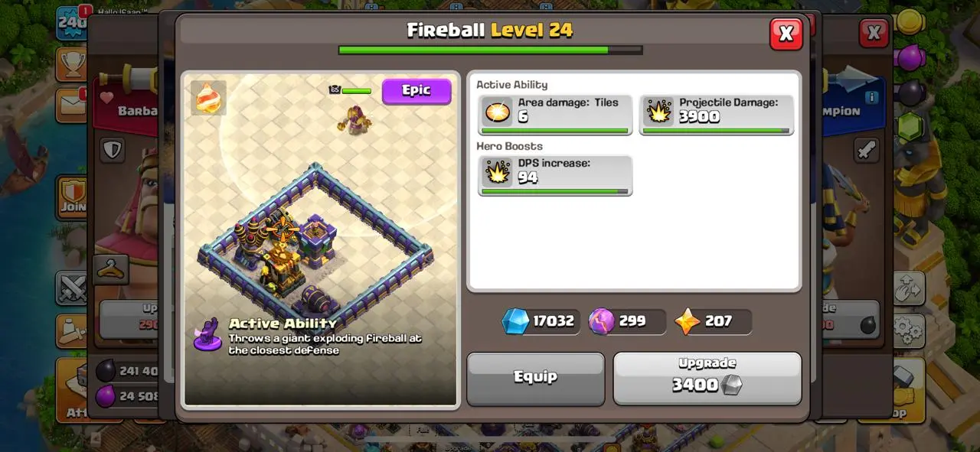Tap the purple glowy ore icon
This screenshot has width=980, height=452.
point(601,321)
